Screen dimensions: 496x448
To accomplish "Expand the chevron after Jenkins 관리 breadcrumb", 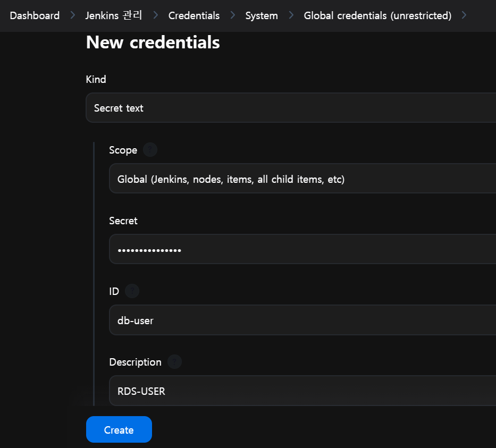I will tap(155, 15).
